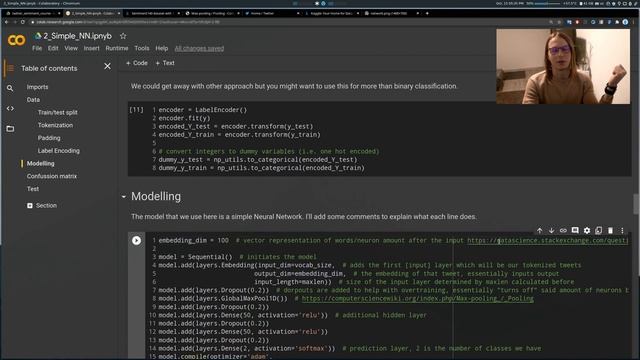Viewport: 640px width, 360px height.
Task: Open the computersciencewiki.org Max-pooling link
Action: [418, 299]
